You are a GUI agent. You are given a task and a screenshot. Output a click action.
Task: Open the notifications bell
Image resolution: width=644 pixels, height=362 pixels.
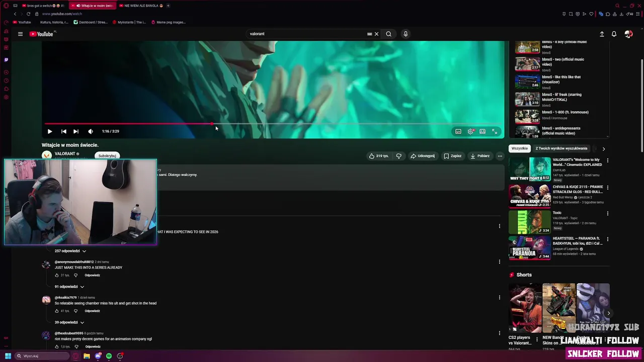click(x=614, y=34)
